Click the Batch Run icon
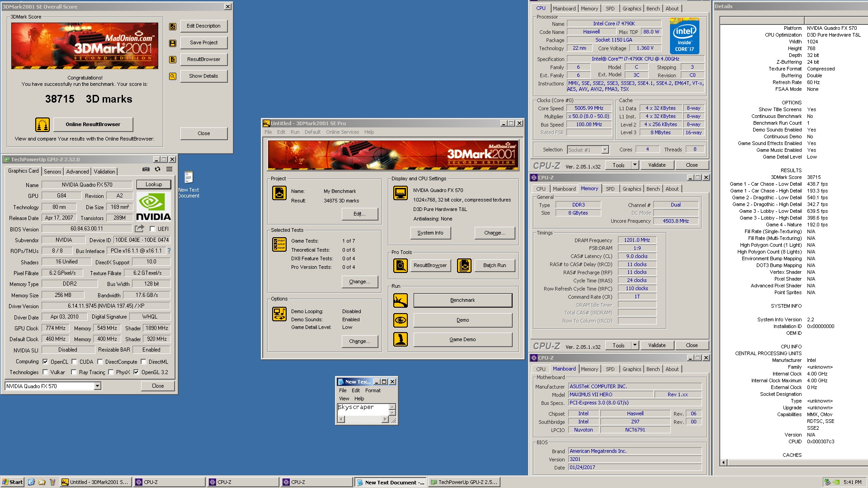This screenshot has width=868, height=488. pyautogui.click(x=464, y=266)
